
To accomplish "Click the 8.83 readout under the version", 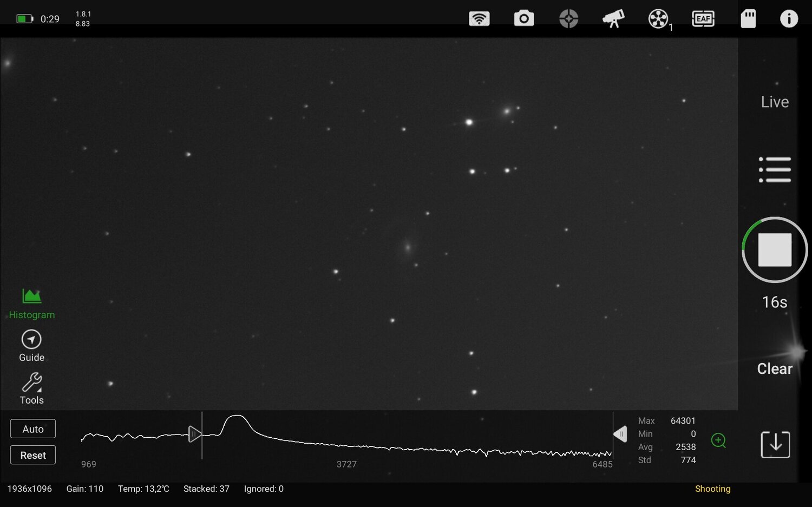I will [83, 24].
